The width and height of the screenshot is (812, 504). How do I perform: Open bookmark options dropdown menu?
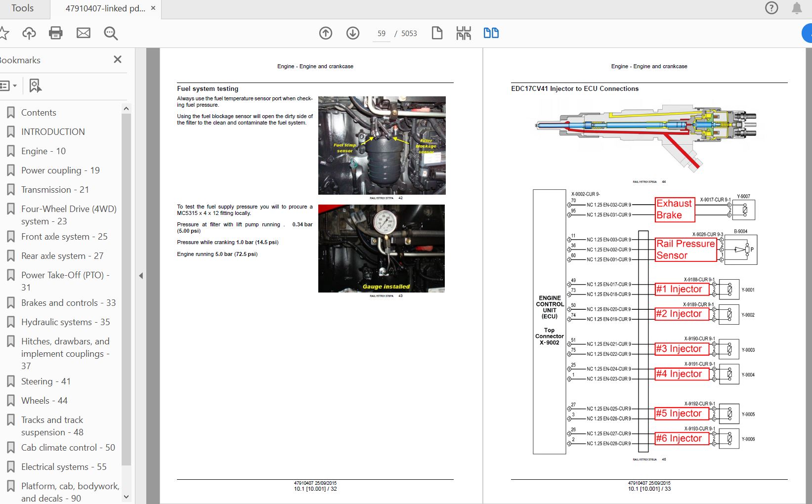pos(8,86)
